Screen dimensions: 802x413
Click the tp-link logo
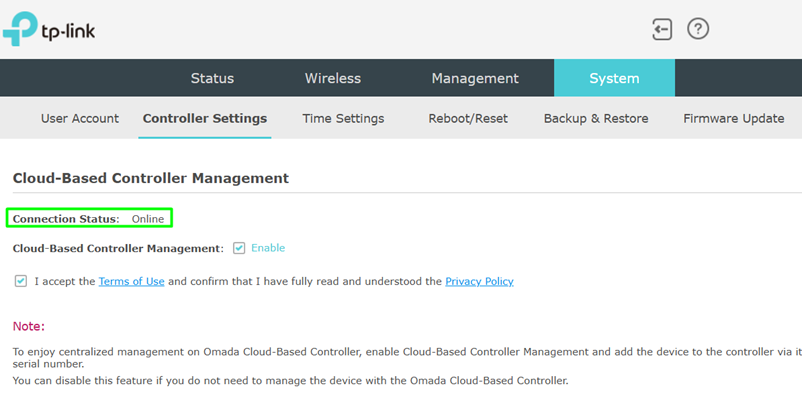tap(49, 29)
